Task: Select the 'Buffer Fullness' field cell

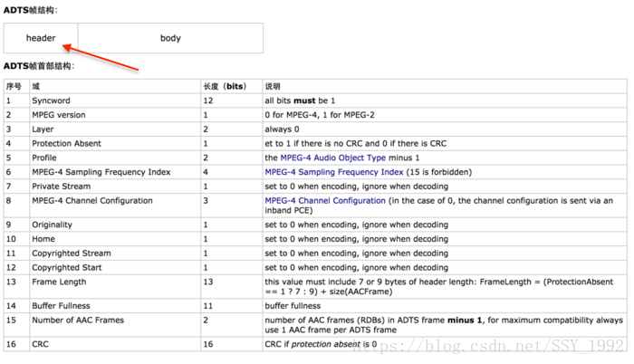Action: click(115, 306)
